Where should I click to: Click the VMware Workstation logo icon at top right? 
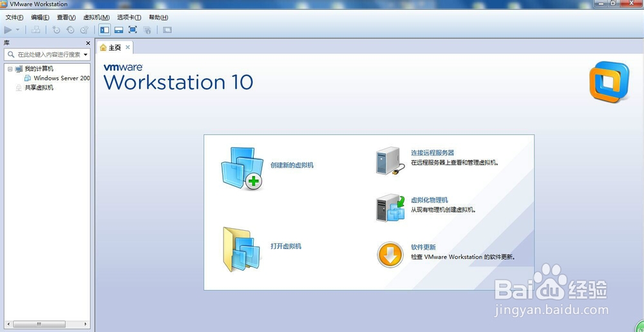coord(609,81)
